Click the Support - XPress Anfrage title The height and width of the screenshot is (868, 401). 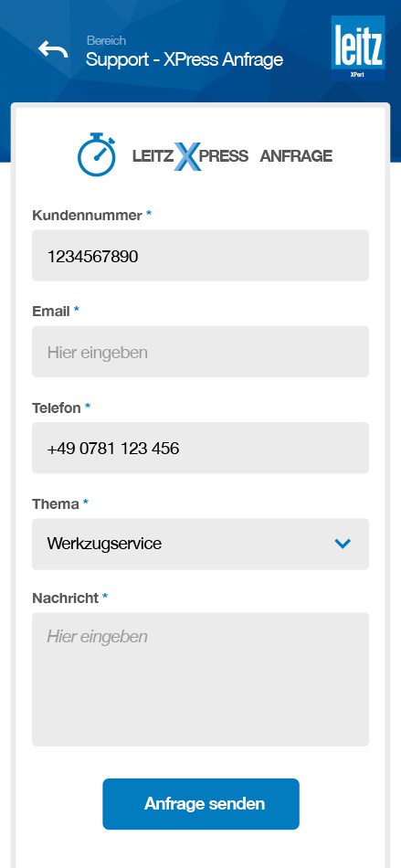185,59
